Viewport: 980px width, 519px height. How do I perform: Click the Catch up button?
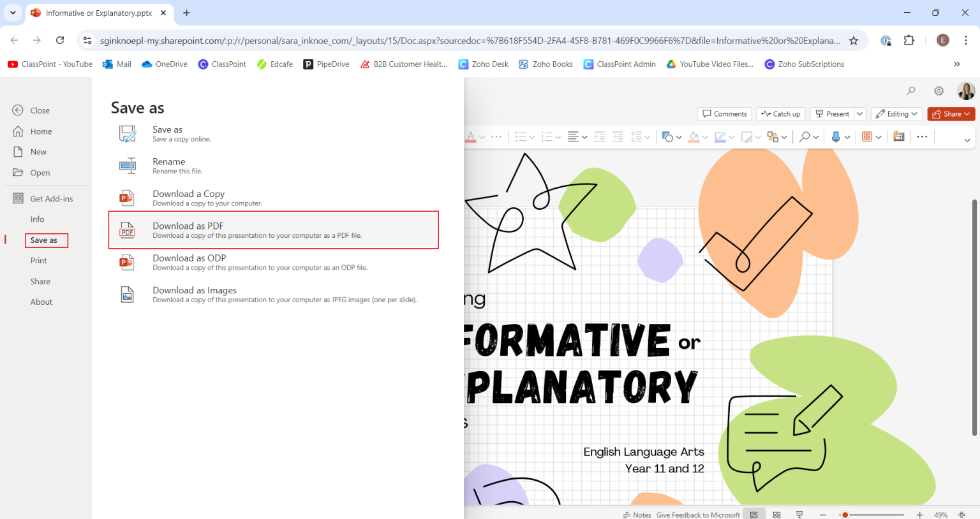[780, 113]
